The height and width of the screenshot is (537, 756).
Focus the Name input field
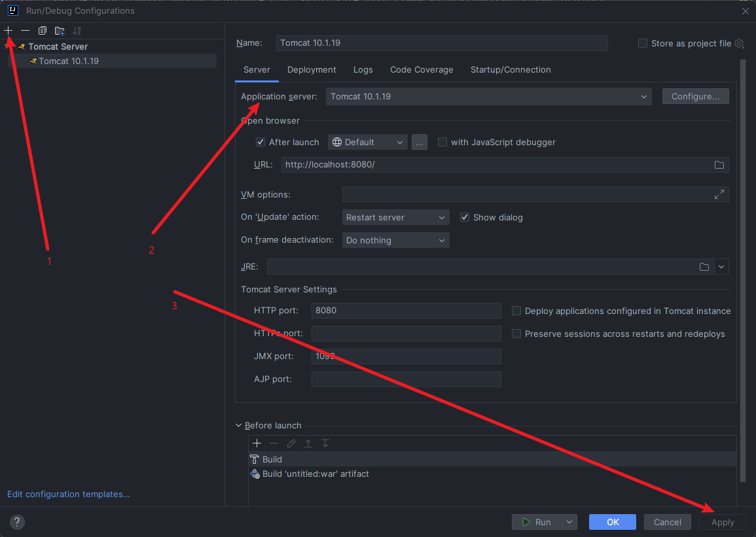pyautogui.click(x=442, y=43)
